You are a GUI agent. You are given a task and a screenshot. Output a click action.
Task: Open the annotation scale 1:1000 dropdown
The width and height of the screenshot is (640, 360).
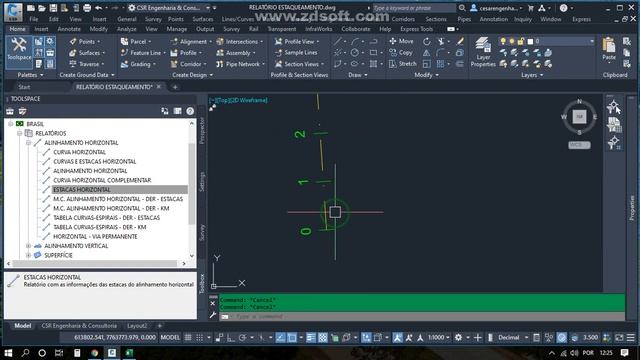click(x=439, y=338)
